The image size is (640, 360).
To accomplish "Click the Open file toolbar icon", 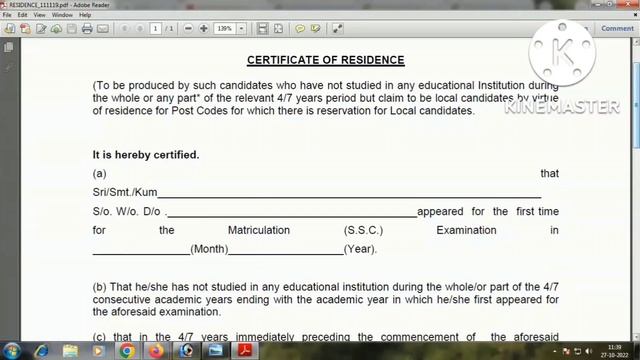I will point(9,29).
